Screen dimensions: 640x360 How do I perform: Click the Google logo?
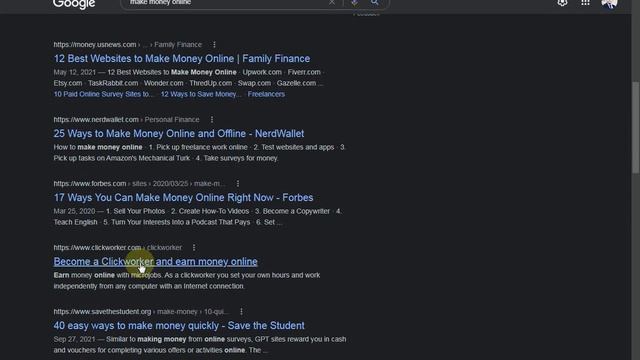tap(74, 4)
